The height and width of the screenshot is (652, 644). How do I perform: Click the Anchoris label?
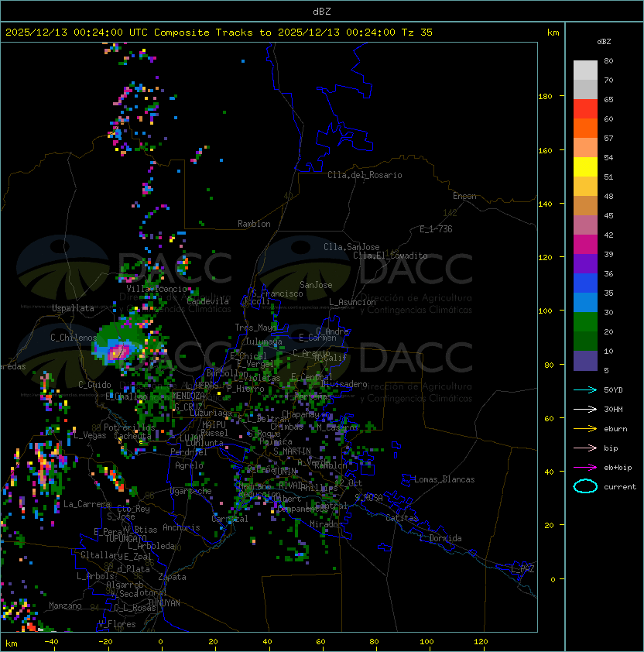click(x=181, y=527)
